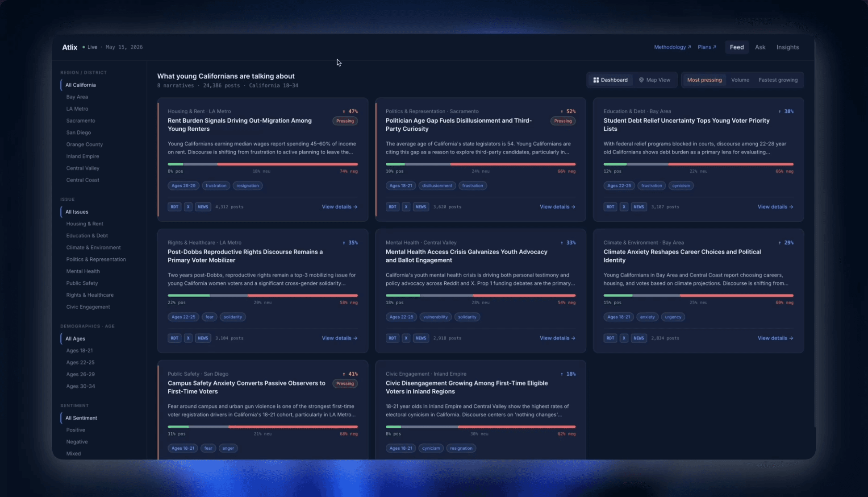Click NEWS source badge on Rent Burden card
This screenshot has height=497, width=868.
point(203,207)
